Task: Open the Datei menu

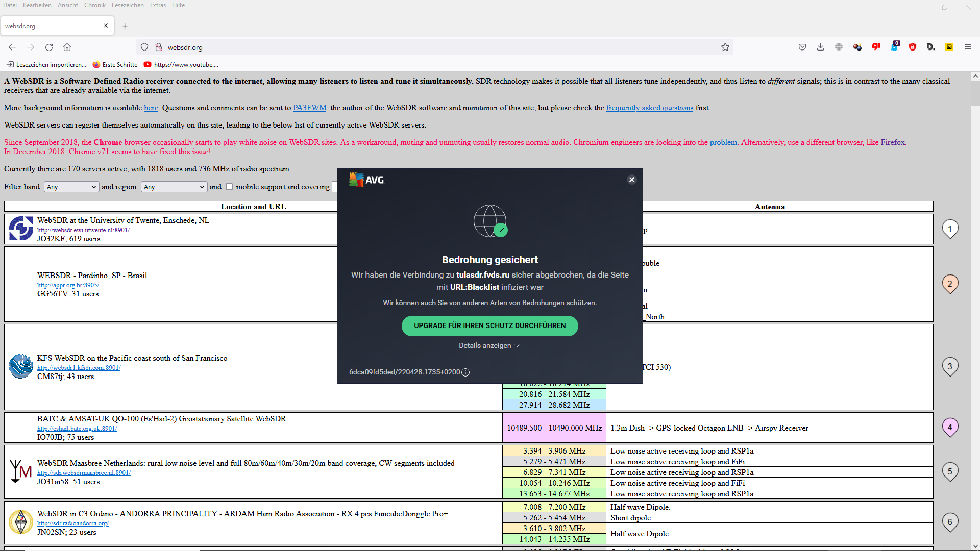Action: [x=10, y=5]
